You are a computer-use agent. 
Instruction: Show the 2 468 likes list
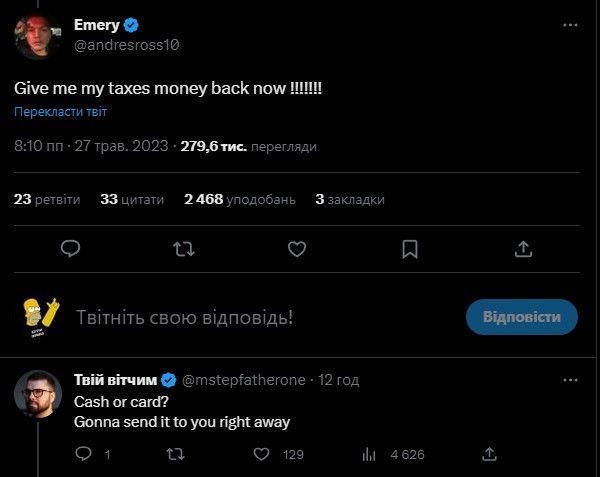[239, 199]
